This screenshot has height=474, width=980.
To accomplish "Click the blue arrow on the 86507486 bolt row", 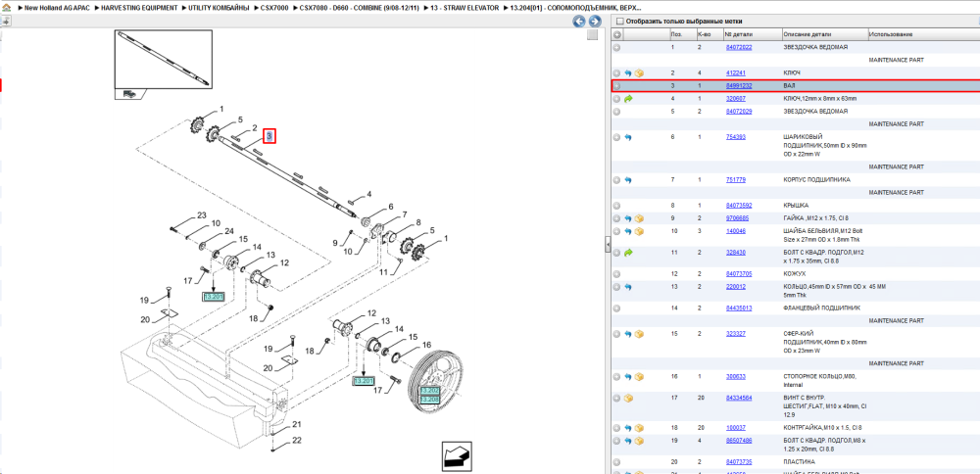I will tap(628, 441).
